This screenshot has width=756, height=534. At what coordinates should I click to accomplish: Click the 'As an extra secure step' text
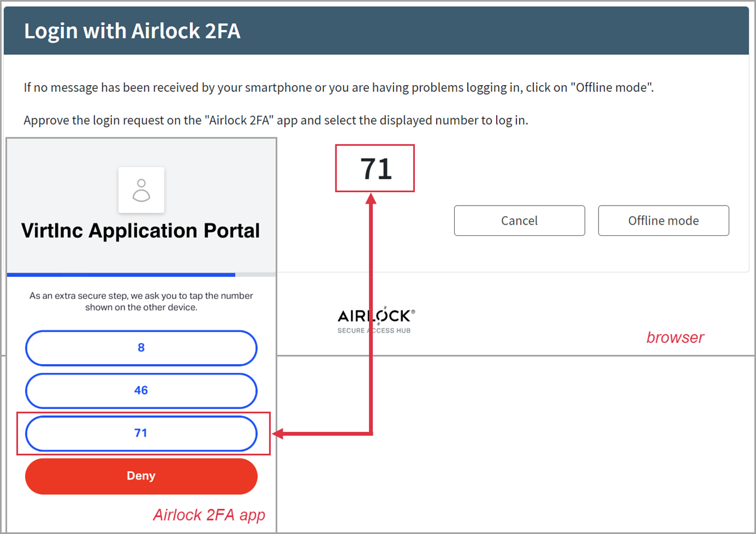(x=141, y=301)
